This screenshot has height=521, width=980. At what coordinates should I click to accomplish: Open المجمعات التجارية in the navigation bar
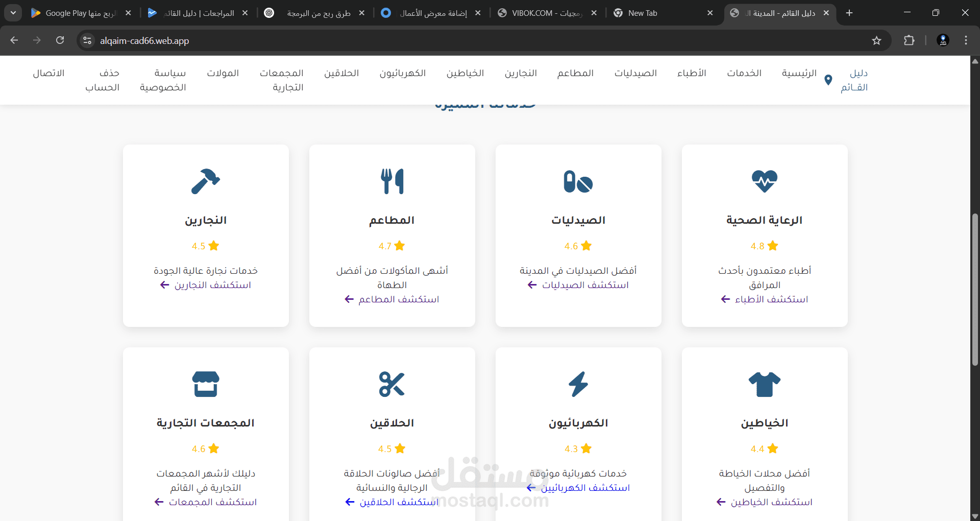[282, 80]
